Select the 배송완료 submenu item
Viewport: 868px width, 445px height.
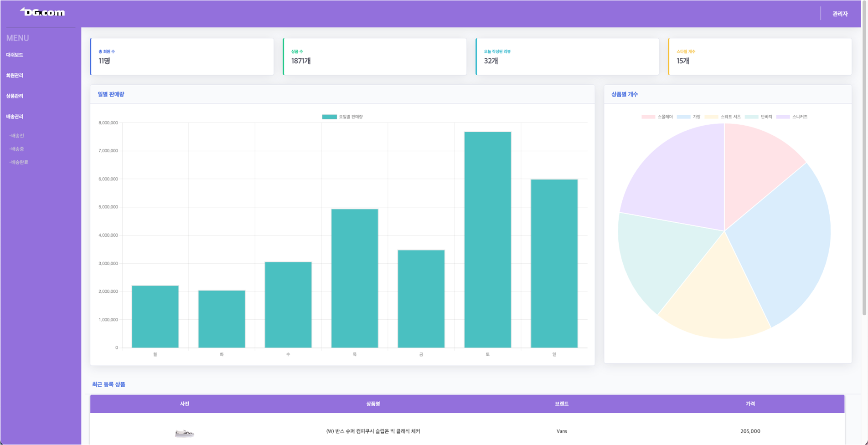tap(19, 162)
